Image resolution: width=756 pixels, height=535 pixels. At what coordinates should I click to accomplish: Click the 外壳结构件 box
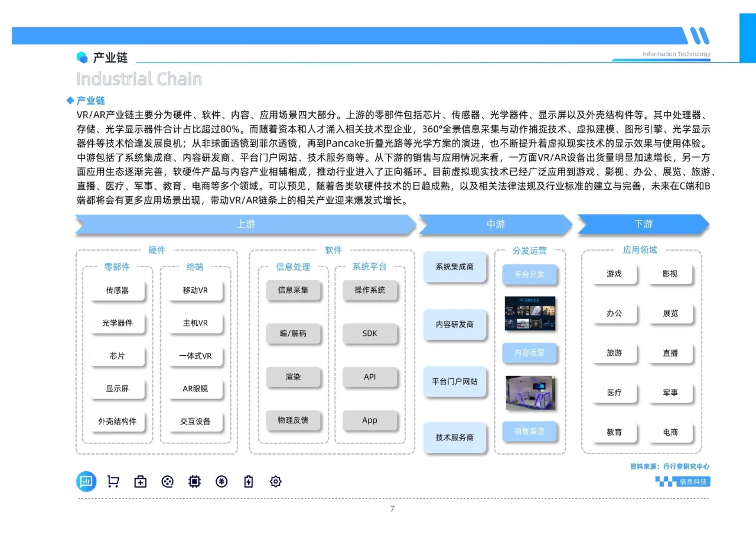(117, 421)
